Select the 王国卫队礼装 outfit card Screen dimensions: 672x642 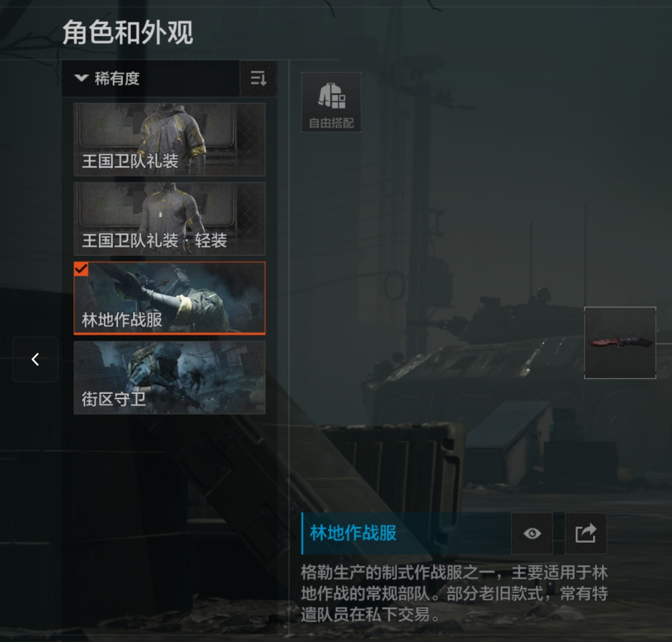point(169,139)
